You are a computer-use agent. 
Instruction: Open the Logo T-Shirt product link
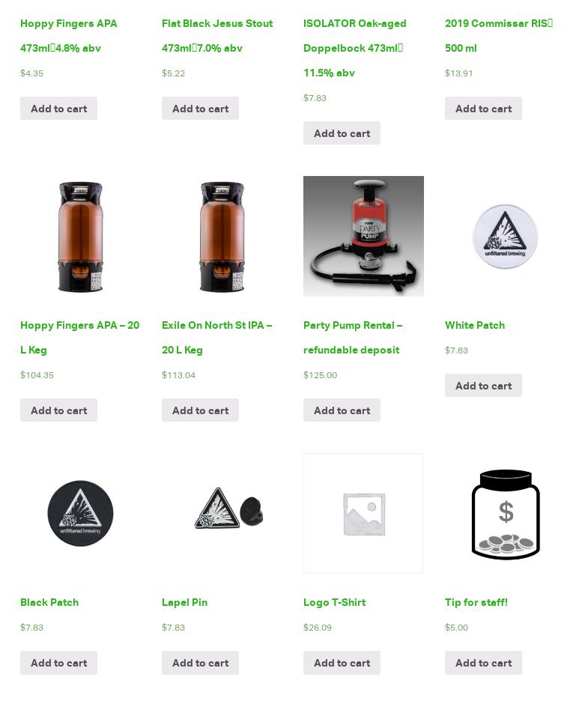coord(335,603)
